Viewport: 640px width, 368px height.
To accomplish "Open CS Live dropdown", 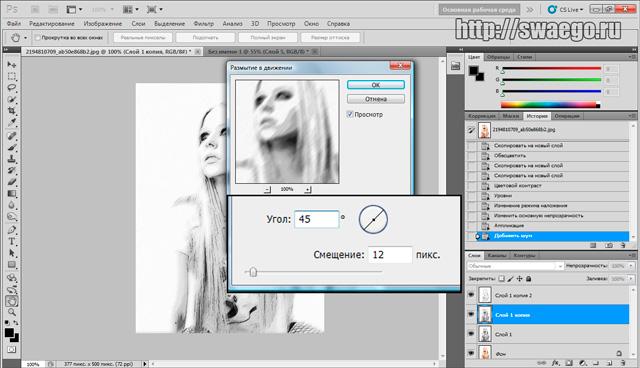I will point(565,9).
